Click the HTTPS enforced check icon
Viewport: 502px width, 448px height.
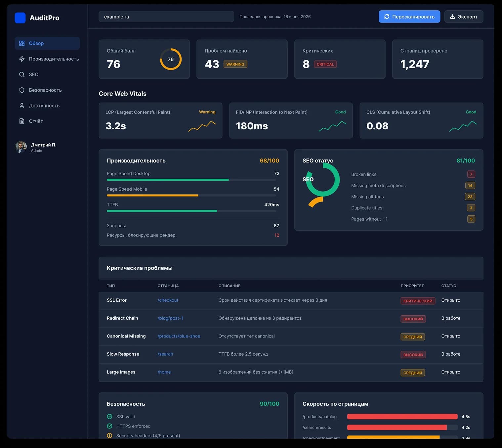click(x=109, y=426)
